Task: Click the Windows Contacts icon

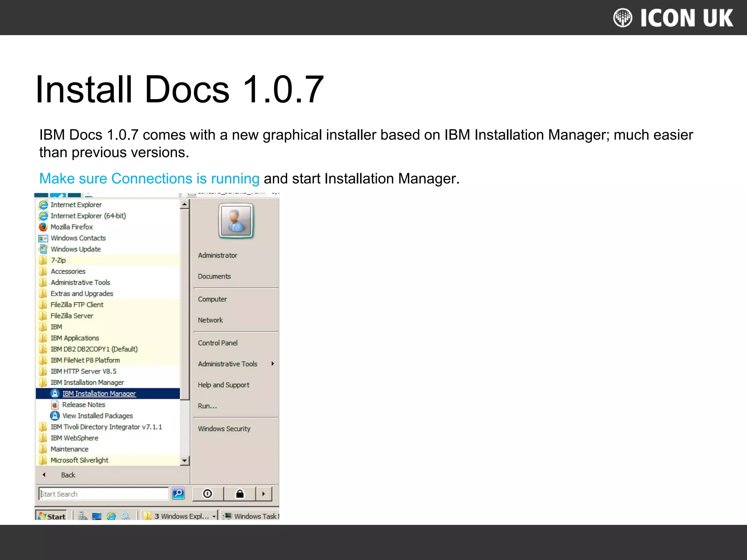Action: (43, 238)
